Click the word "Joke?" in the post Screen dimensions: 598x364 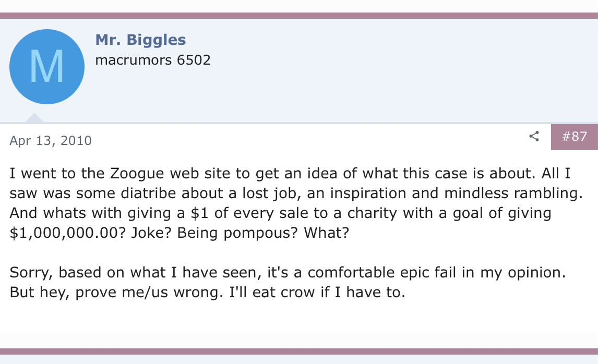point(148,232)
